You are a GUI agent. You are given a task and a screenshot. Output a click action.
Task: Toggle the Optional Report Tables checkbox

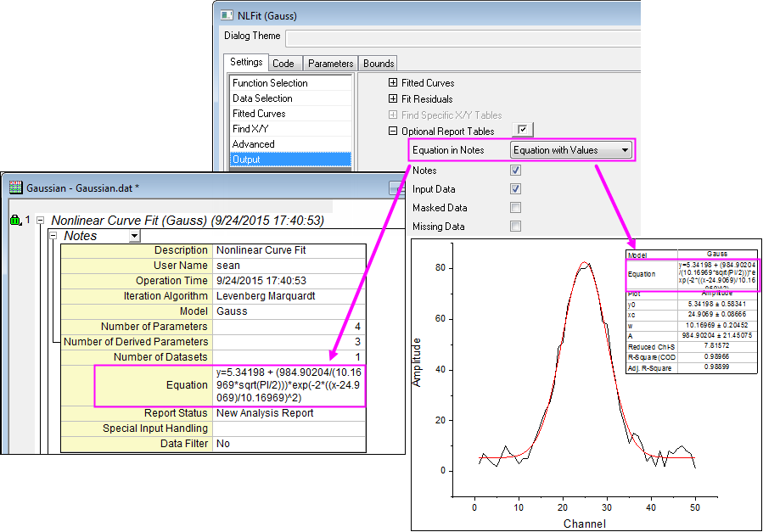[x=523, y=130]
